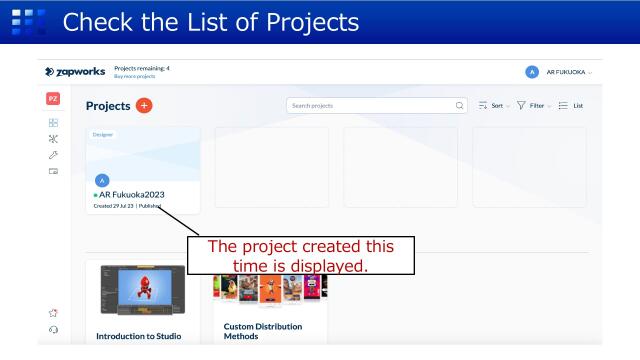Focus the Search projects field
This screenshot has width=640, height=360.
coord(377,106)
